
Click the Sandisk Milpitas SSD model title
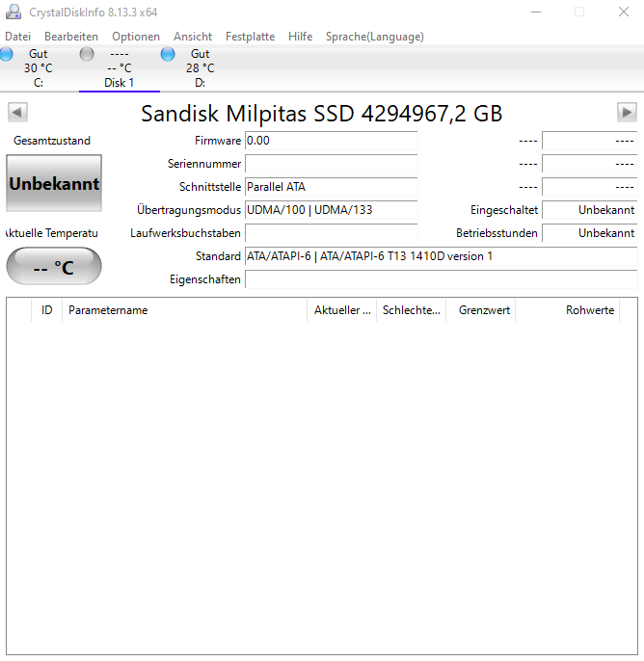322,114
